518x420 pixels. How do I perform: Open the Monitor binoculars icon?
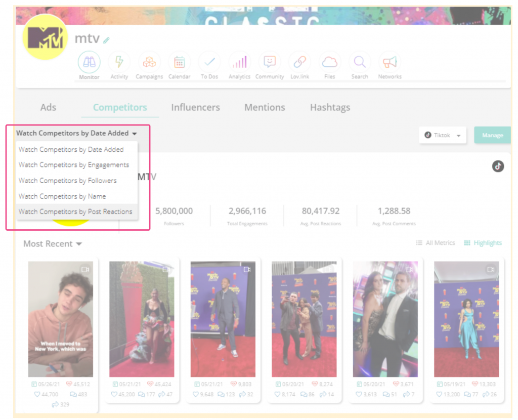(x=89, y=62)
